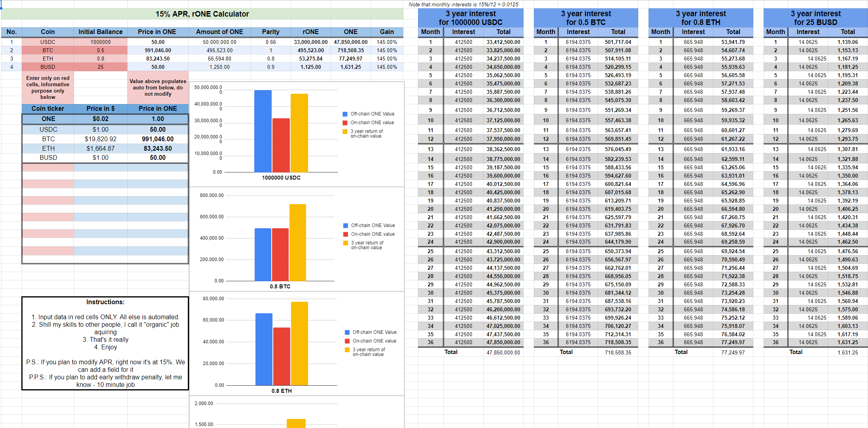Screen dimensions: 868x428
Task: Click the blue Off-chain ONE Value legend swatch in USDC chart
Action: click(x=345, y=114)
